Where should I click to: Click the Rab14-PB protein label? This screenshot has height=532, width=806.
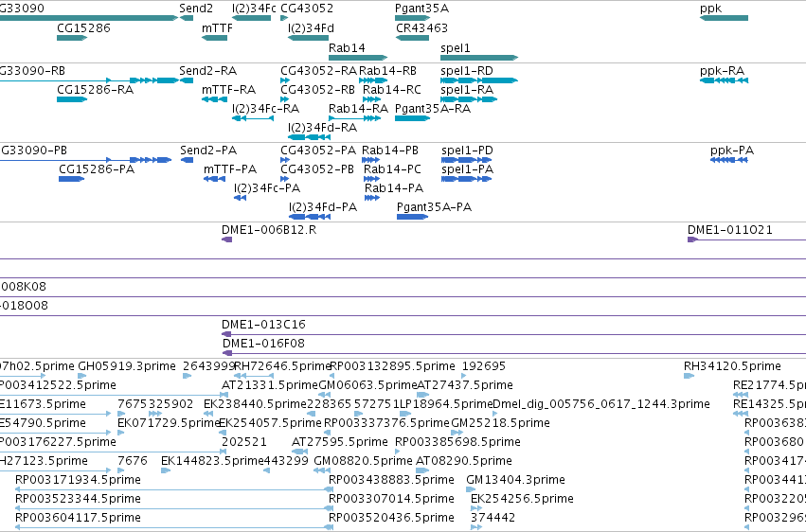pos(389,150)
